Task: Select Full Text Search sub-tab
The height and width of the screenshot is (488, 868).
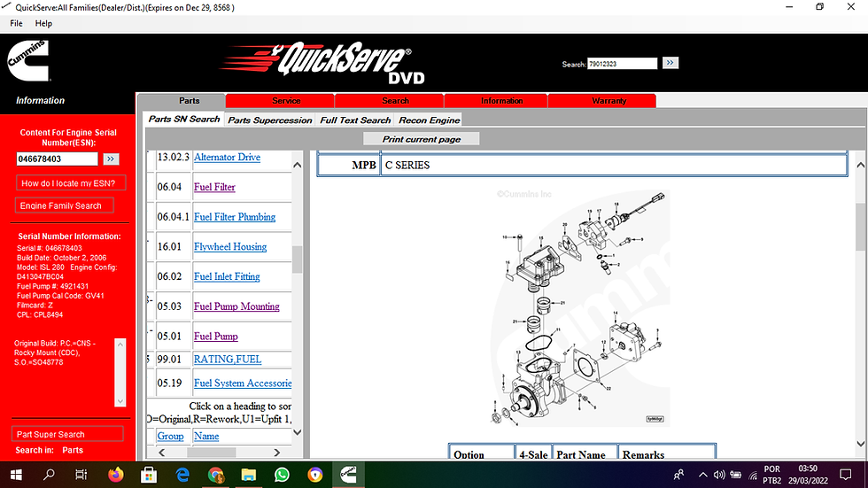Action: [x=355, y=120]
